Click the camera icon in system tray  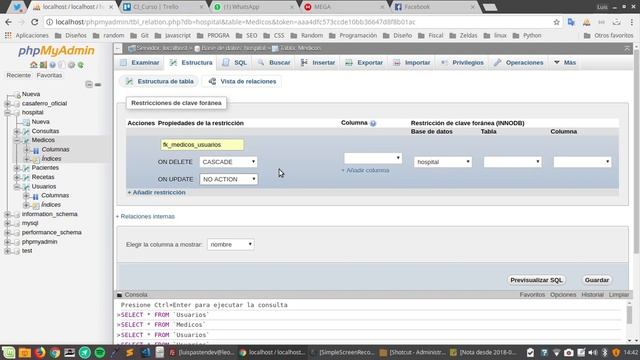[x=568, y=352]
